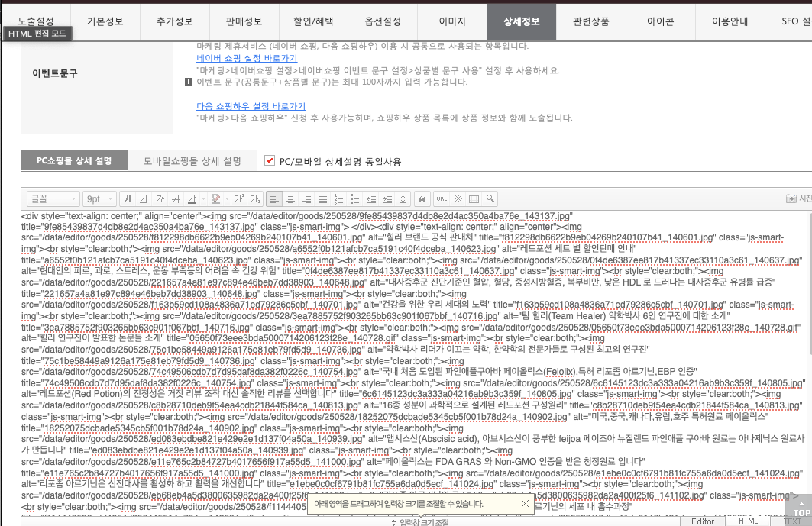Toggle the highlight color tool
Viewport: 812px width, 526px height.
pyautogui.click(x=215, y=198)
